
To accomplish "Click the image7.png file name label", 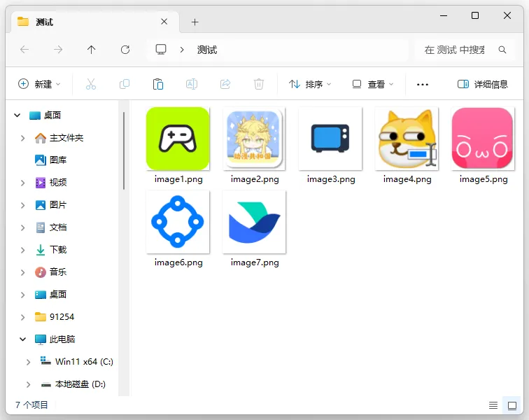I will click(x=255, y=262).
